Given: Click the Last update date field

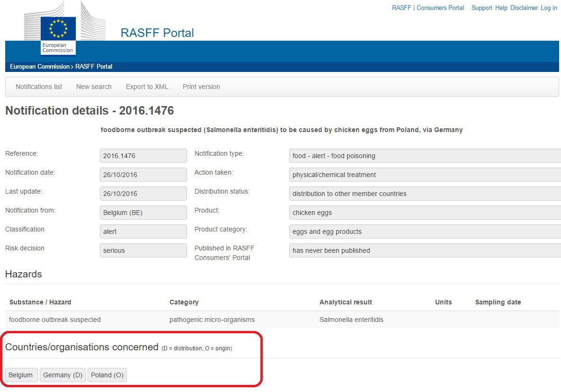Looking at the screenshot, I should pyautogui.click(x=143, y=194).
